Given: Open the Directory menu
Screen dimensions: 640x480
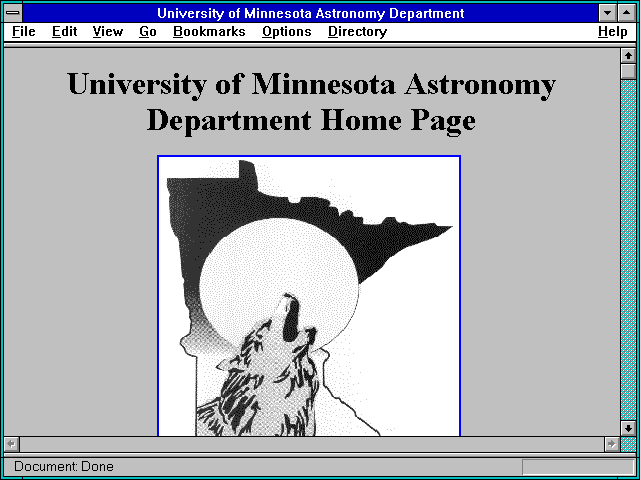Looking at the screenshot, I should coord(358,32).
